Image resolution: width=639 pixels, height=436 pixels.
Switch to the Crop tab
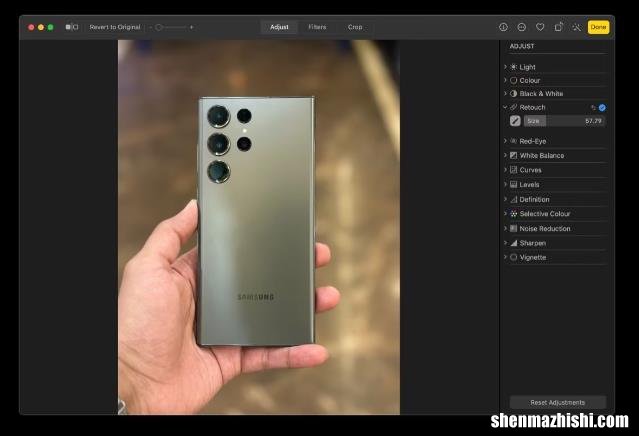(355, 27)
